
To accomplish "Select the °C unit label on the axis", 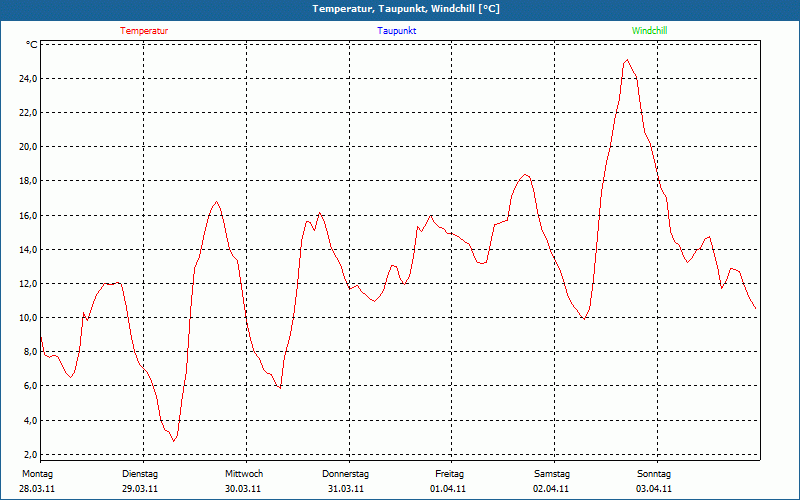I will point(31,45).
